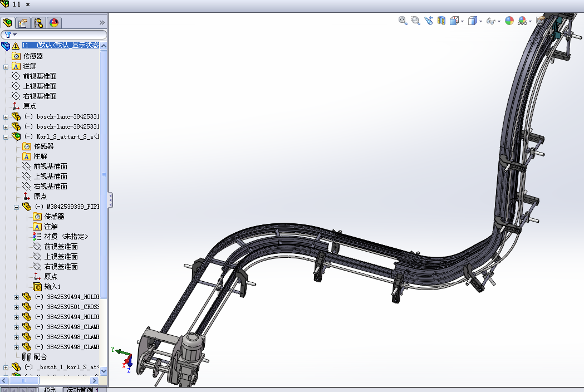Select 前视基准面 under M3842539339_PIPE
Image resolution: width=584 pixels, height=392 pixels.
[61, 247]
